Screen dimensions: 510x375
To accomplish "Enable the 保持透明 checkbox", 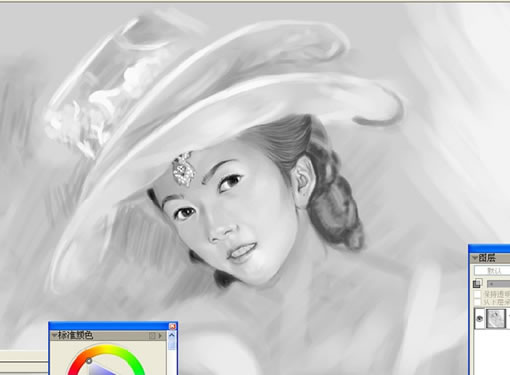I will [x=478, y=294].
